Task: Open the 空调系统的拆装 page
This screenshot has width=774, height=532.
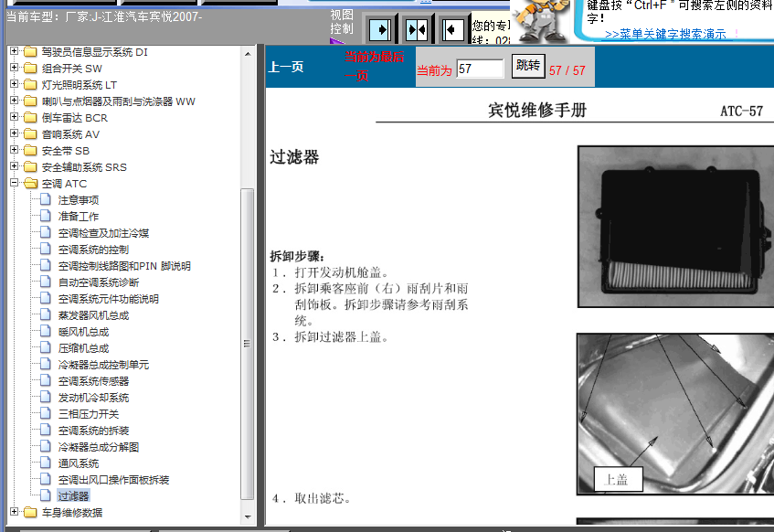Action: tap(93, 431)
